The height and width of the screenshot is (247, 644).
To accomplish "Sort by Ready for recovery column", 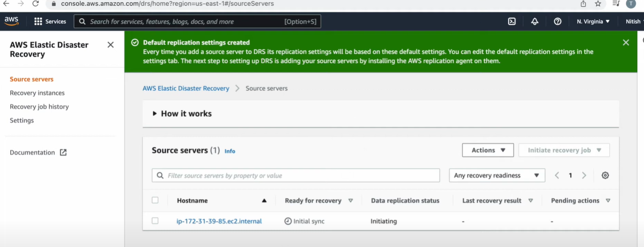I will [x=351, y=201].
